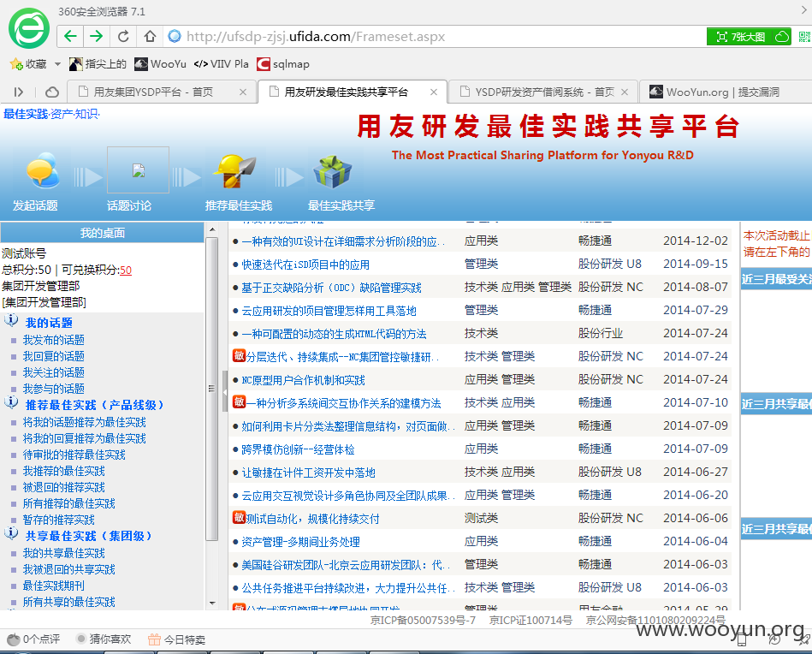812x654 pixels.
Task: Open article 基于正交缺陷分析（ODC）缺陷管理实践
Action: [331, 288]
